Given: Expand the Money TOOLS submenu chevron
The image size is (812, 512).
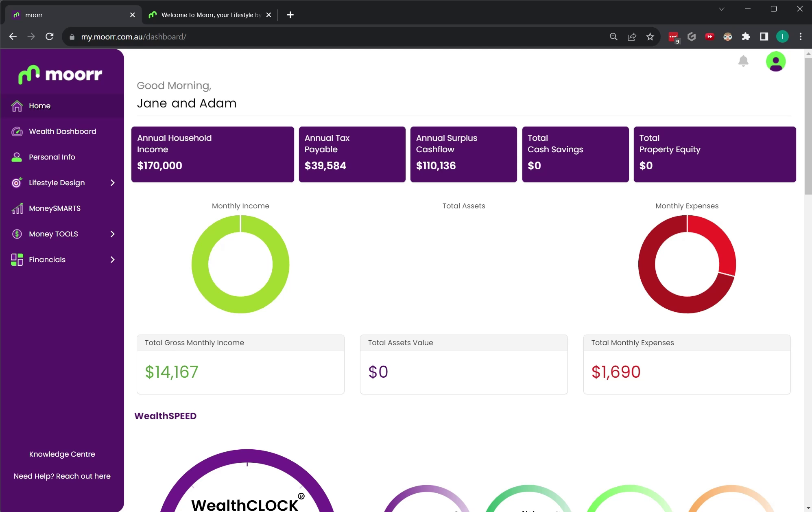Looking at the screenshot, I should [113, 234].
